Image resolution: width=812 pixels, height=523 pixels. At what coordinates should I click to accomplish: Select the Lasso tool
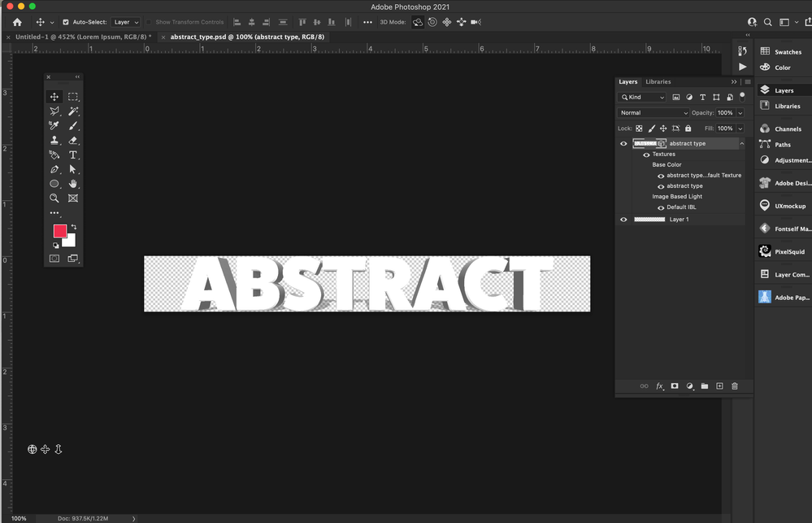[54, 111]
